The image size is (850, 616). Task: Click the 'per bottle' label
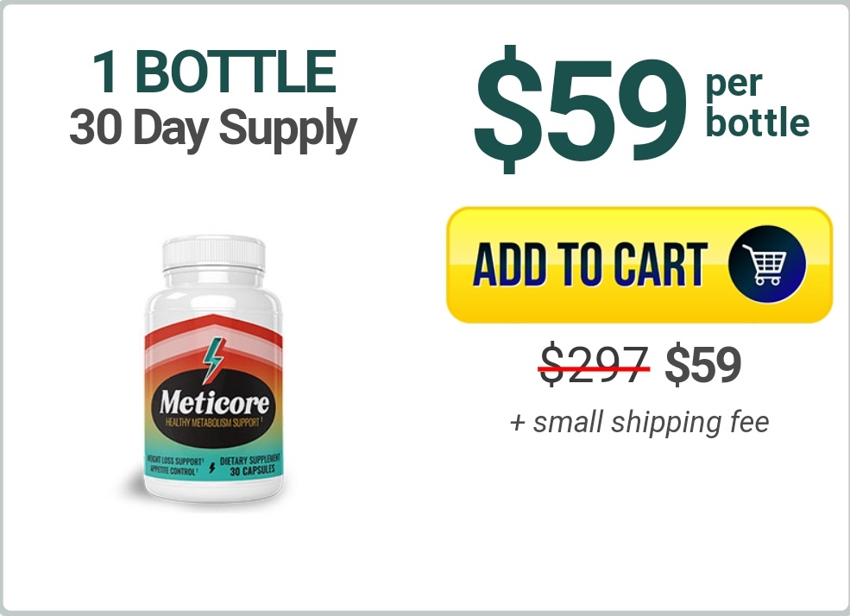(758, 104)
